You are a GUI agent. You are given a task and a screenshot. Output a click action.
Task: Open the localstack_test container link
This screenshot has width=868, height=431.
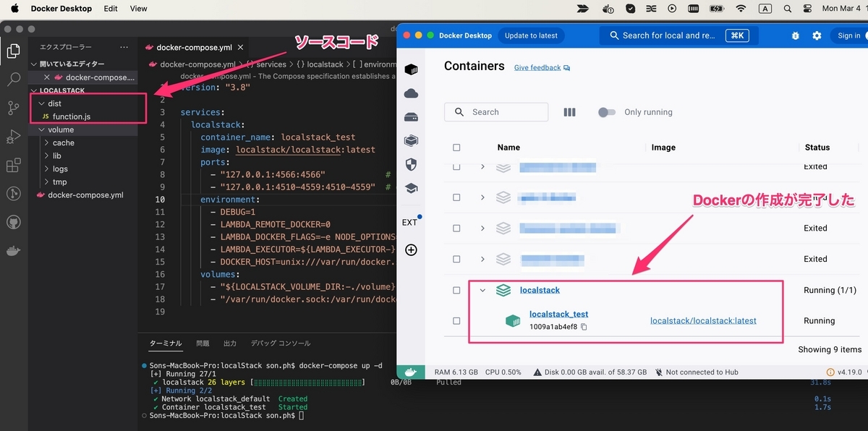pos(558,314)
